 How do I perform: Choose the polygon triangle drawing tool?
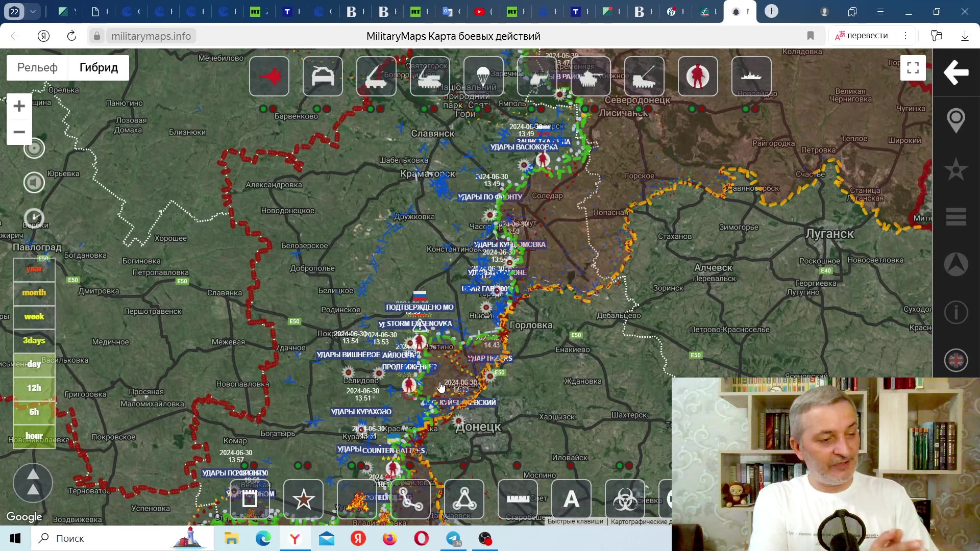[464, 499]
